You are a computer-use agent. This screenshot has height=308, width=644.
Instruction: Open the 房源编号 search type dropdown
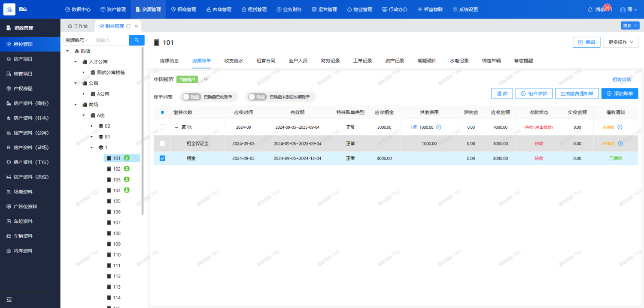click(77, 40)
